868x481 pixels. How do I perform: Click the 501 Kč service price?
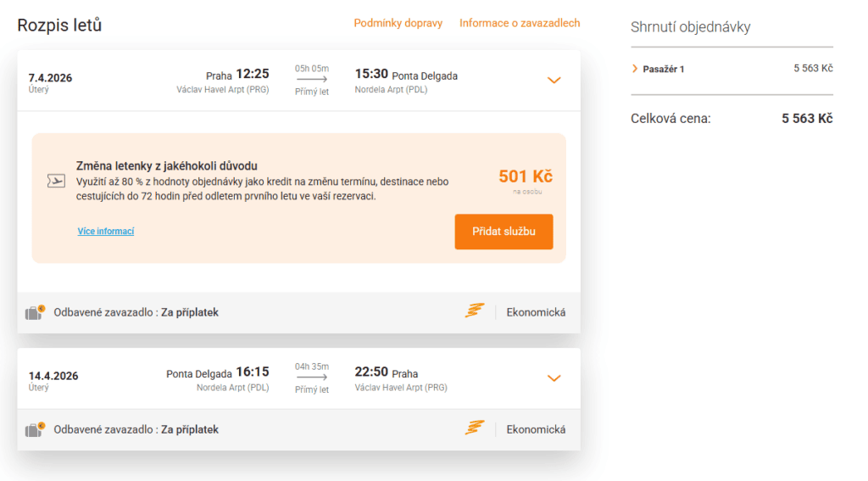(x=526, y=176)
